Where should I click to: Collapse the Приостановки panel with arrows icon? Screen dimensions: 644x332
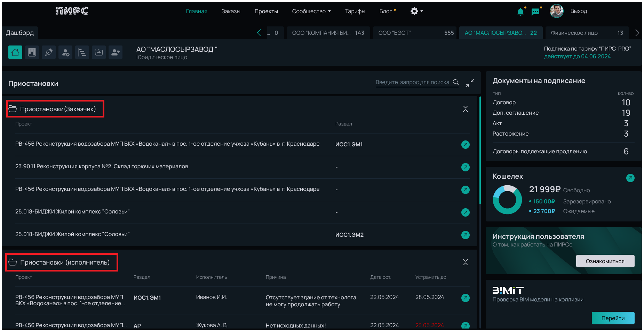tap(469, 83)
